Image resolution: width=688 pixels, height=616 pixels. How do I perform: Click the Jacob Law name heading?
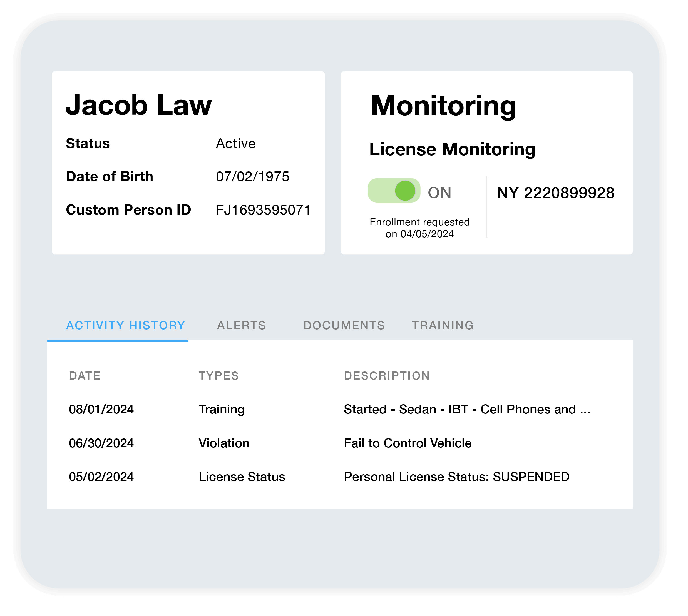(x=139, y=106)
